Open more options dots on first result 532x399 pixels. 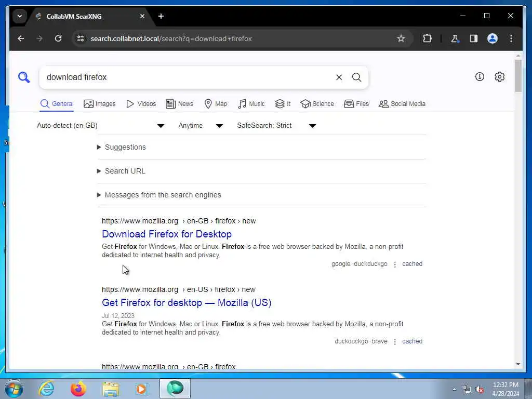coord(395,264)
